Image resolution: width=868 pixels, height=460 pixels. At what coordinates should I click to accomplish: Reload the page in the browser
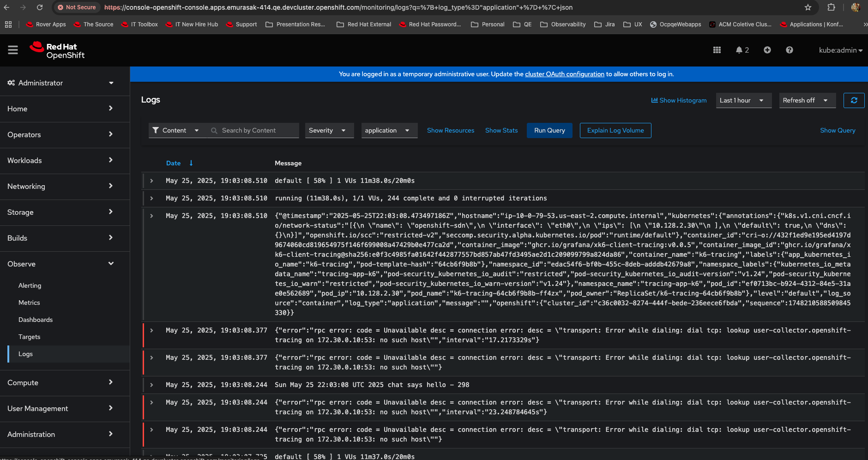click(x=40, y=7)
